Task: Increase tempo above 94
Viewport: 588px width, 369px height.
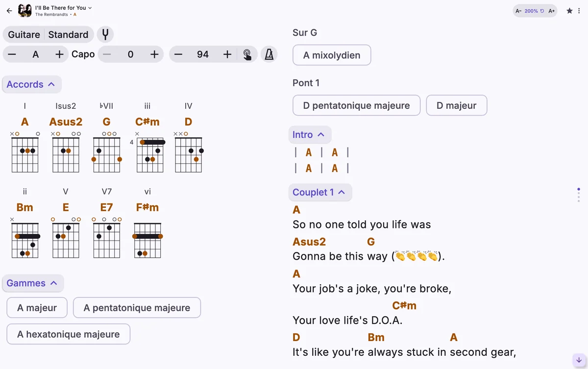Action: (x=227, y=54)
